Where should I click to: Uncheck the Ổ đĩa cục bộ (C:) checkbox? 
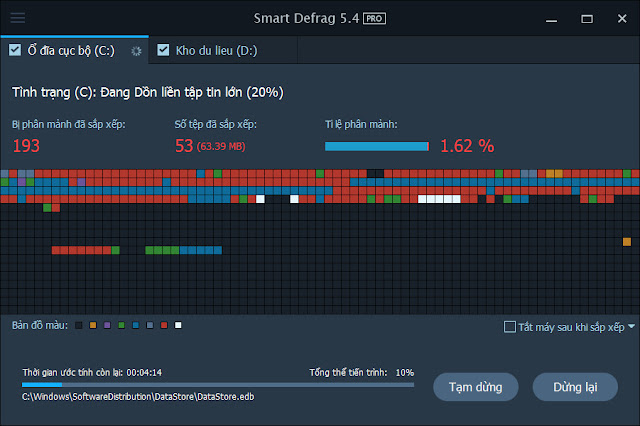15,50
